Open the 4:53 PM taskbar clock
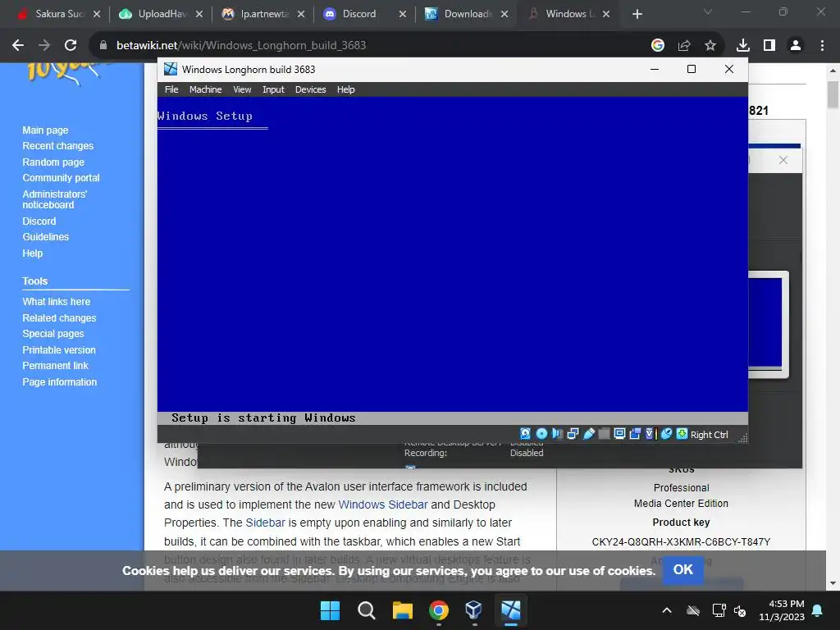The width and height of the screenshot is (840, 630). point(782,610)
